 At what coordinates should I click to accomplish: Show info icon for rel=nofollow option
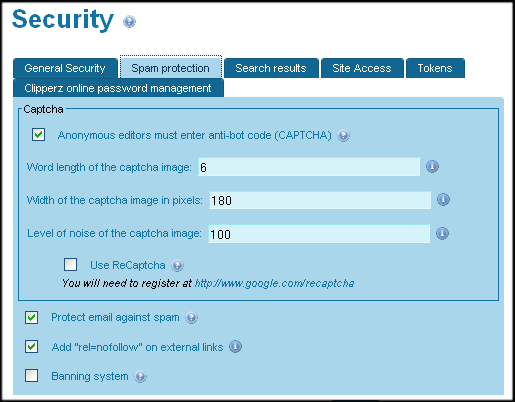pos(235,347)
